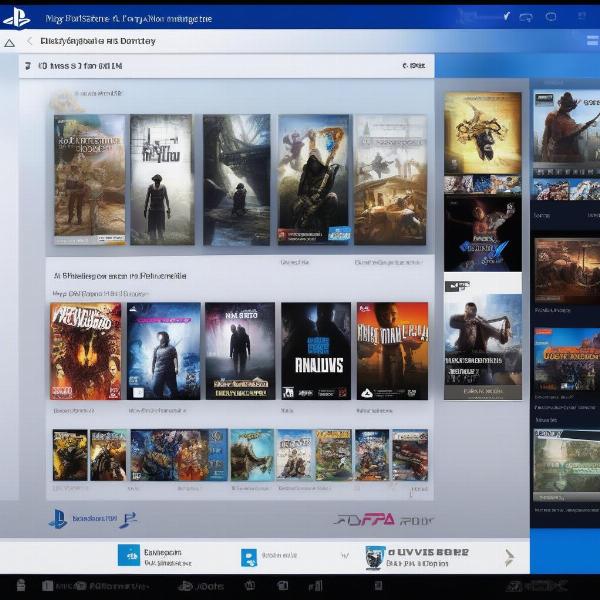Image resolution: width=600 pixels, height=600 pixels.
Task: Click the blue person icon in bottom bar
Action: point(249,558)
